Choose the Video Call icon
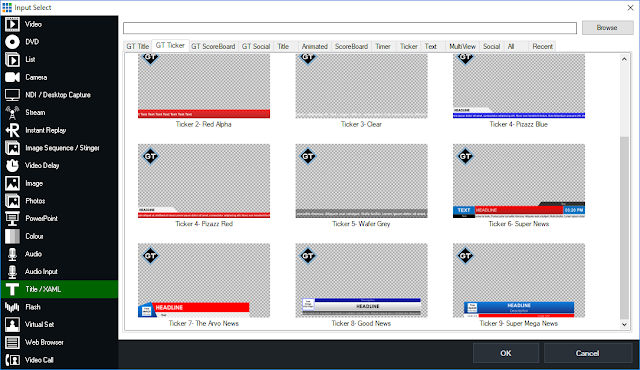640x370 pixels. click(x=12, y=360)
